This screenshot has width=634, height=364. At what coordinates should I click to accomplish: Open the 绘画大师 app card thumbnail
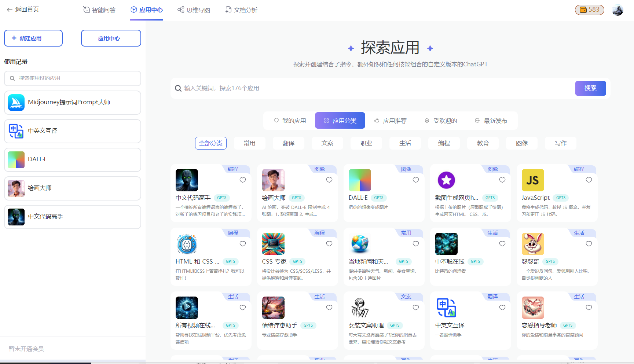click(273, 180)
